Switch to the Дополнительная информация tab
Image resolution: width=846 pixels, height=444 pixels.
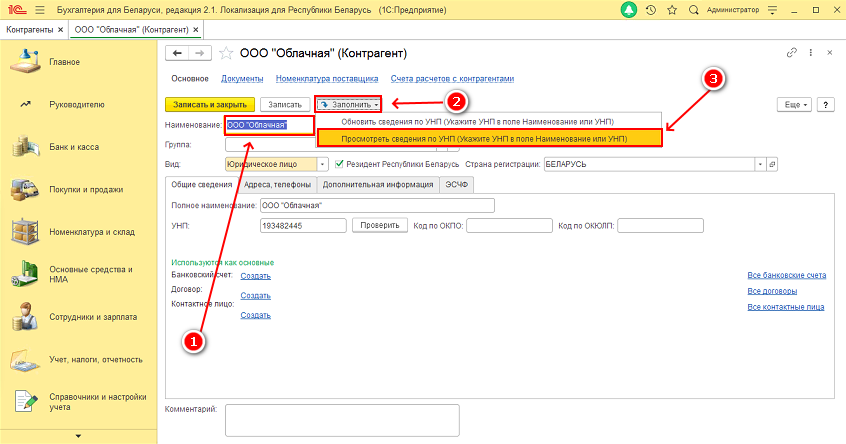378,185
